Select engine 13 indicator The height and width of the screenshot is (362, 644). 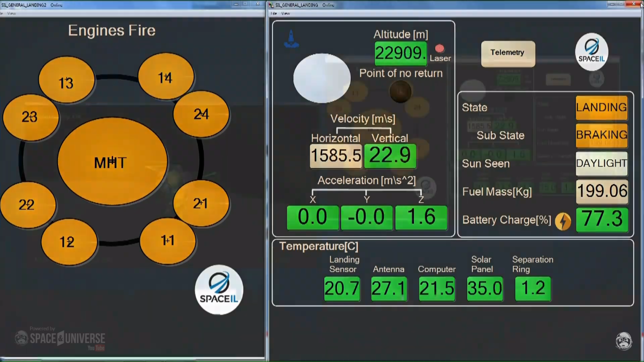coord(66,80)
